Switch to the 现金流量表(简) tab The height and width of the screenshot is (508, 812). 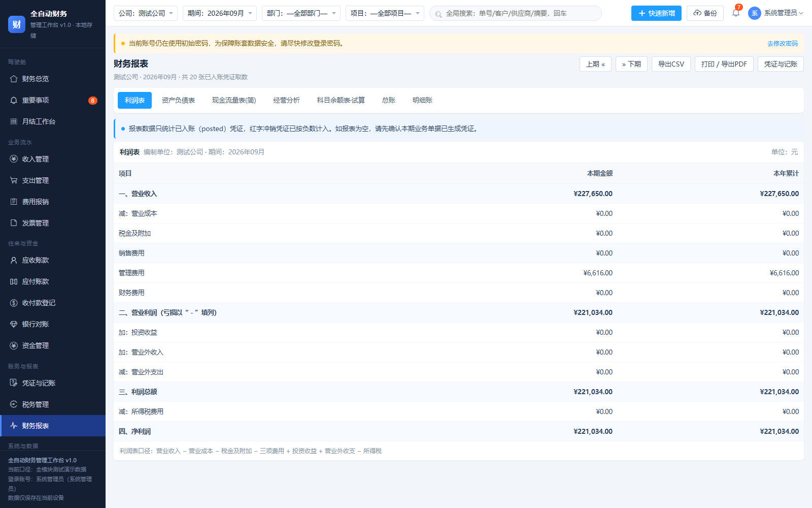[234, 101]
